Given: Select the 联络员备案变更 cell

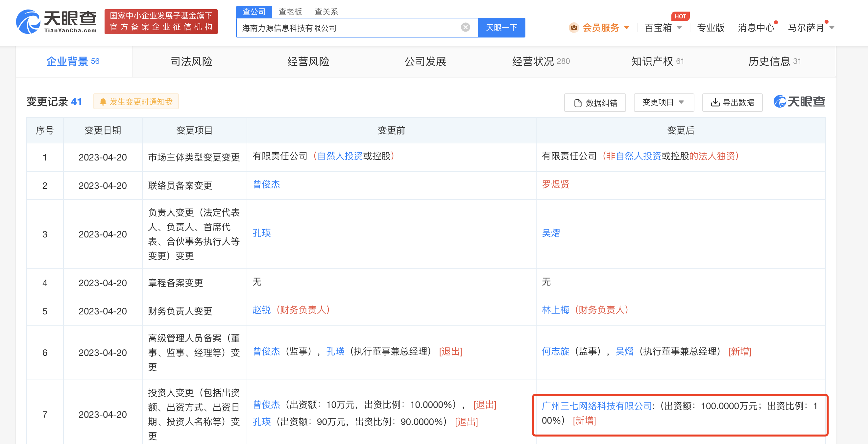Looking at the screenshot, I should coord(194,186).
